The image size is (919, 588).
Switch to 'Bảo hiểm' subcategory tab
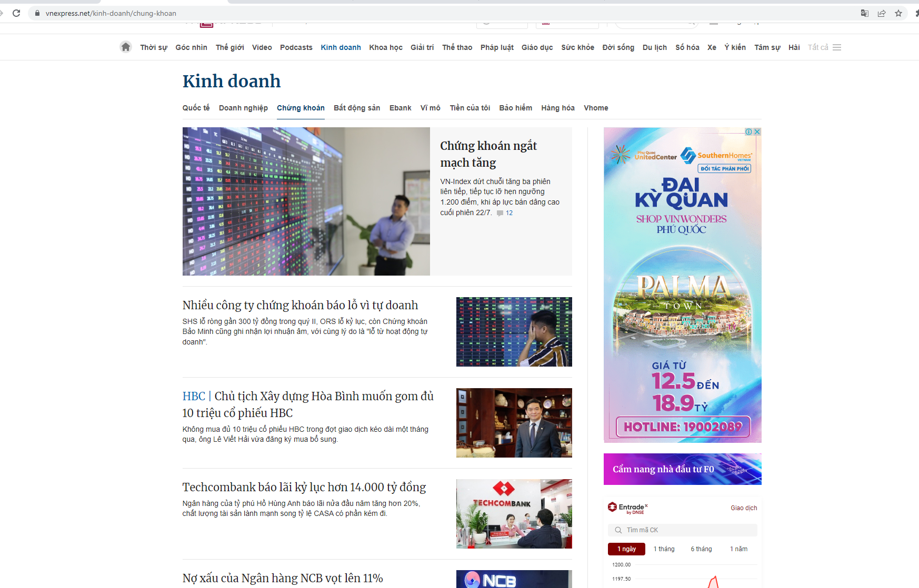click(515, 108)
